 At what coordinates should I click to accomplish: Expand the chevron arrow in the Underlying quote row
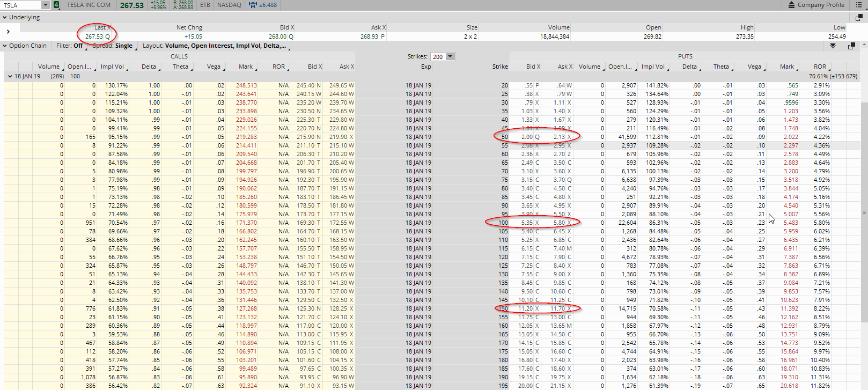coord(8,32)
